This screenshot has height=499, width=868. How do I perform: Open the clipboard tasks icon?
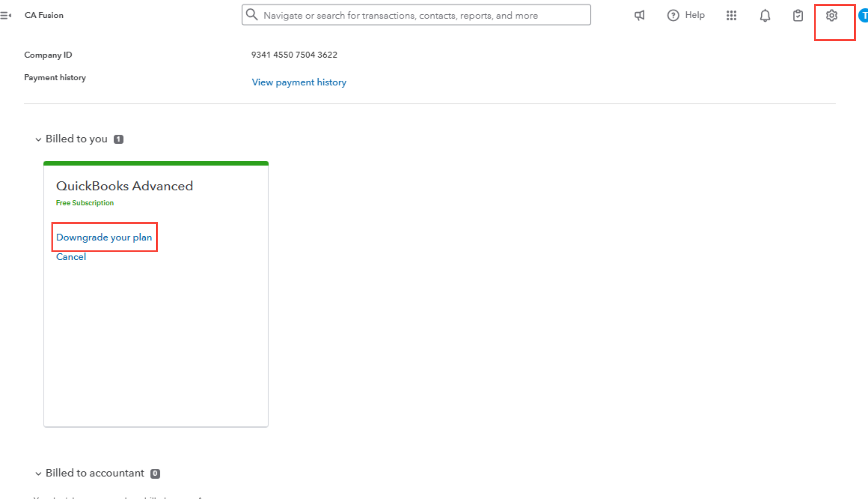[798, 16]
